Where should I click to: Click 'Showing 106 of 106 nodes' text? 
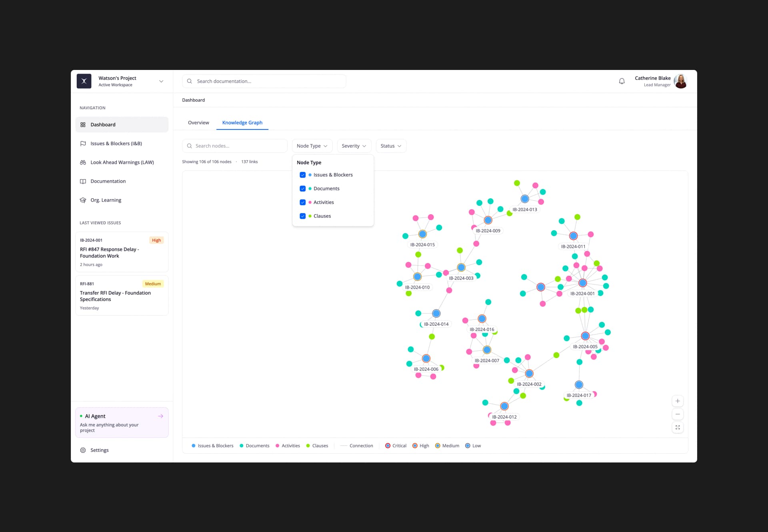207,162
